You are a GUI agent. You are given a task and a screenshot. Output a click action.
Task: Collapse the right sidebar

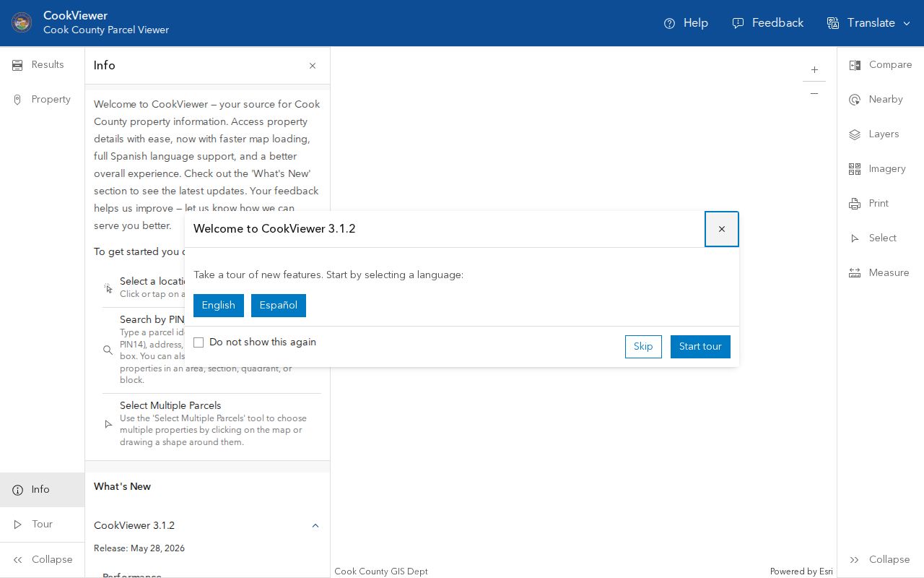(880, 560)
